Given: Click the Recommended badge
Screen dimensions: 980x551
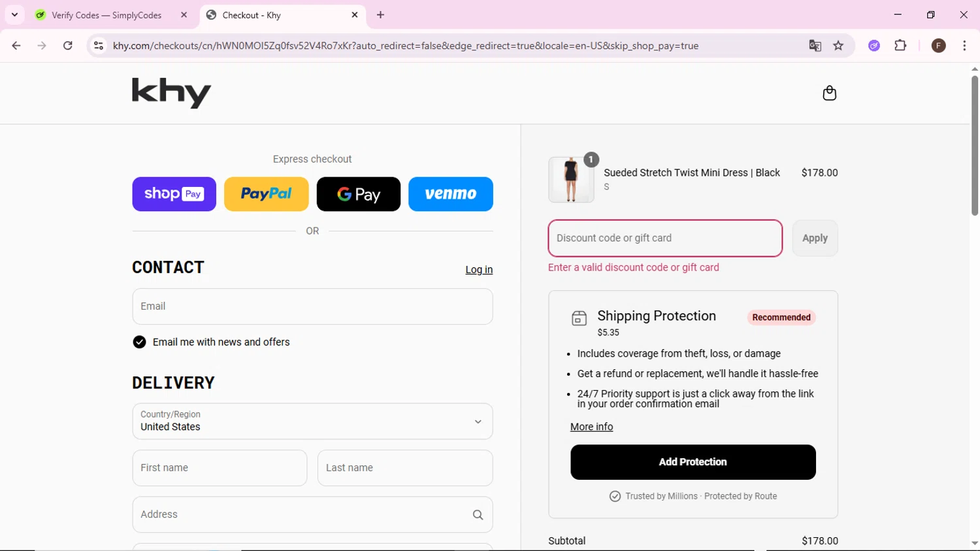Looking at the screenshot, I should pyautogui.click(x=781, y=318).
